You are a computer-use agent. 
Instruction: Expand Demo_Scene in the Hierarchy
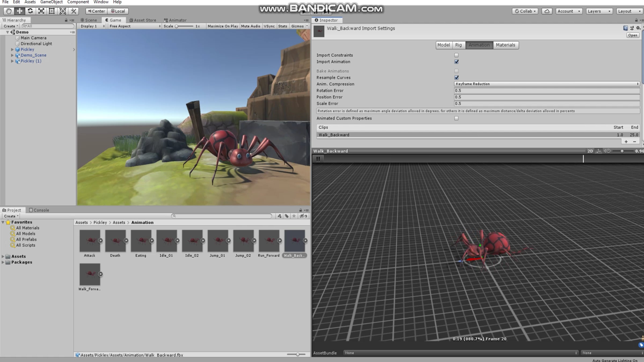pos(12,55)
